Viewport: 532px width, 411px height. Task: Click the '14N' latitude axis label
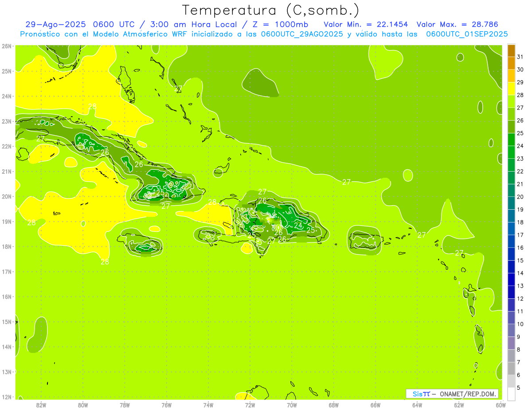[x=7, y=347]
